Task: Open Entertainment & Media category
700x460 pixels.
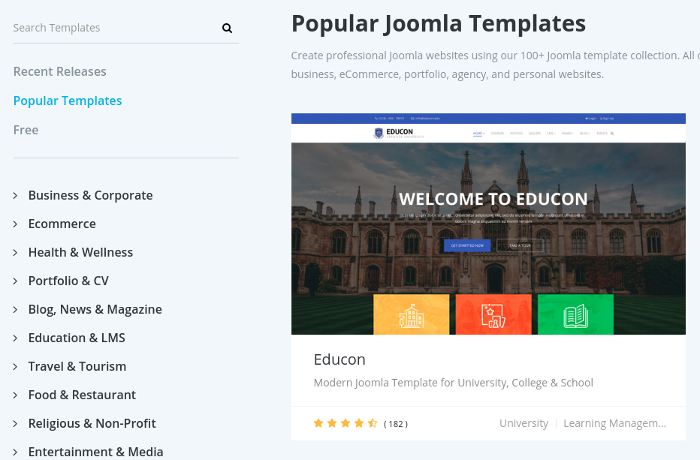Action: coord(96,452)
